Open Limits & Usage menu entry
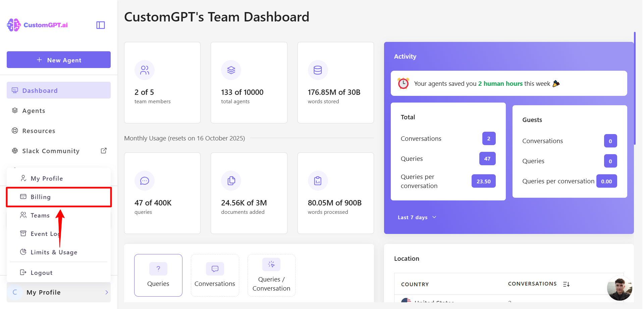Viewport: 644px width, 309px height. coord(59,252)
